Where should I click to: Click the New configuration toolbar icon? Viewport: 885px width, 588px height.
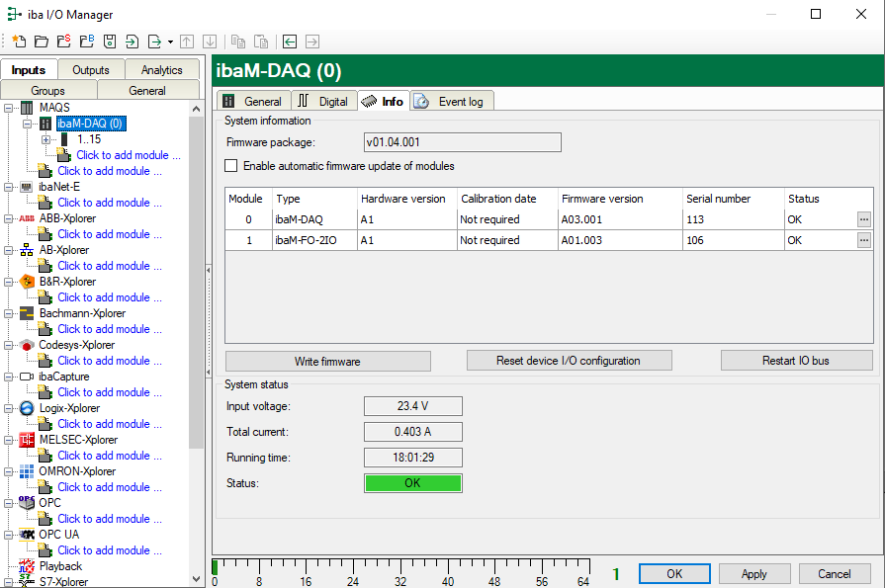tap(19, 42)
